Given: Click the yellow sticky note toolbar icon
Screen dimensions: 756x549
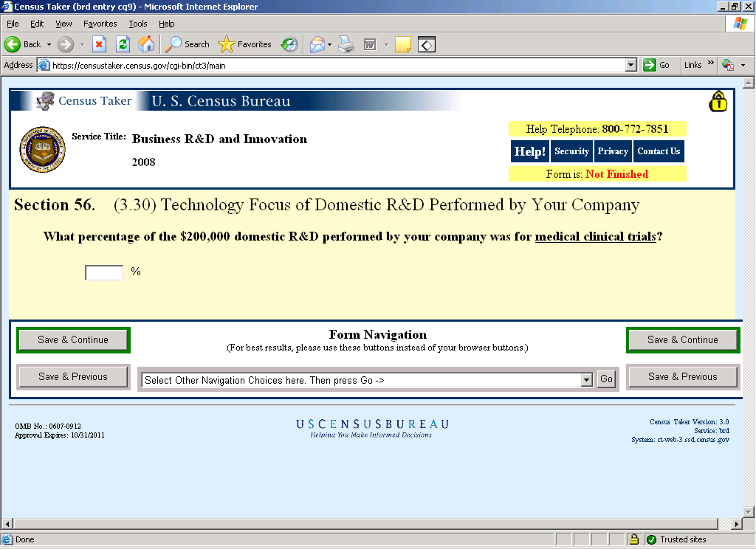Looking at the screenshot, I should point(403,44).
